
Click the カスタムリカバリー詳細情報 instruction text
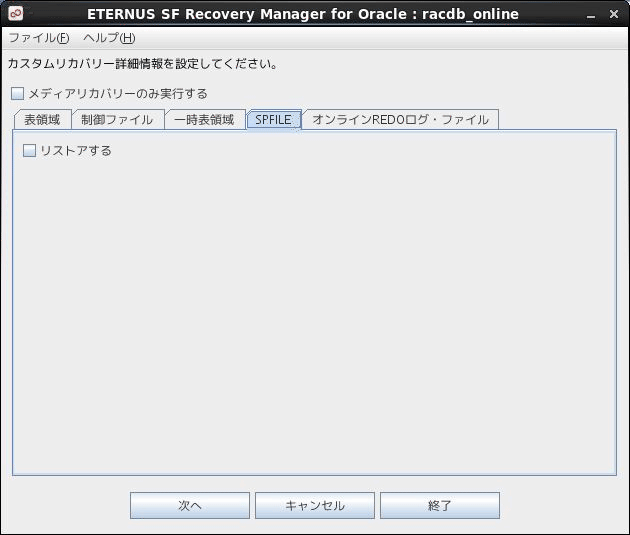pyautogui.click(x=143, y=64)
